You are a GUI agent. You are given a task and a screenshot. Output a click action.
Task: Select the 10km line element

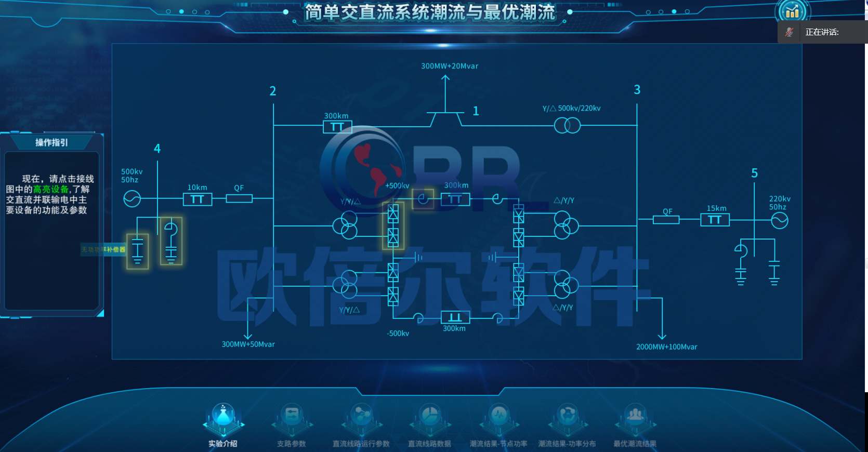[x=198, y=199]
